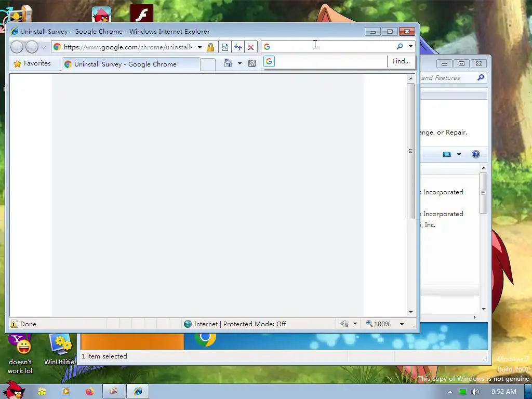The image size is (532, 399).
Task: Click the search icon in the Programs and Features window
Action: [x=481, y=78]
